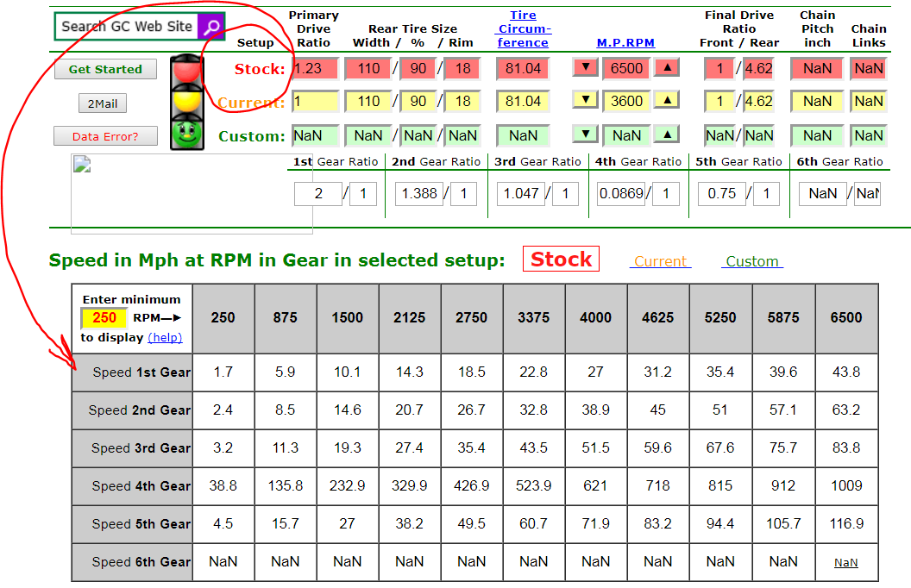This screenshot has width=911, height=588.
Task: Click the green smiley traffic light
Action: click(184, 134)
